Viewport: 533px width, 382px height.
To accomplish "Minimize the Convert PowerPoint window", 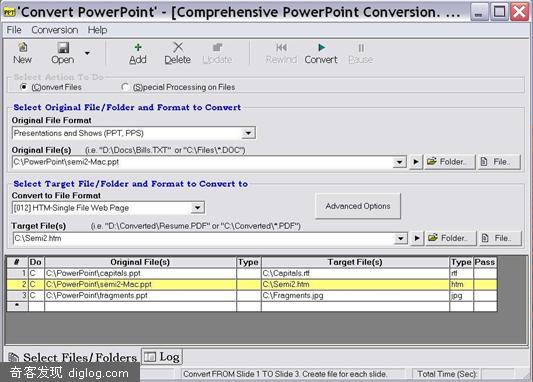I will pos(479,12).
